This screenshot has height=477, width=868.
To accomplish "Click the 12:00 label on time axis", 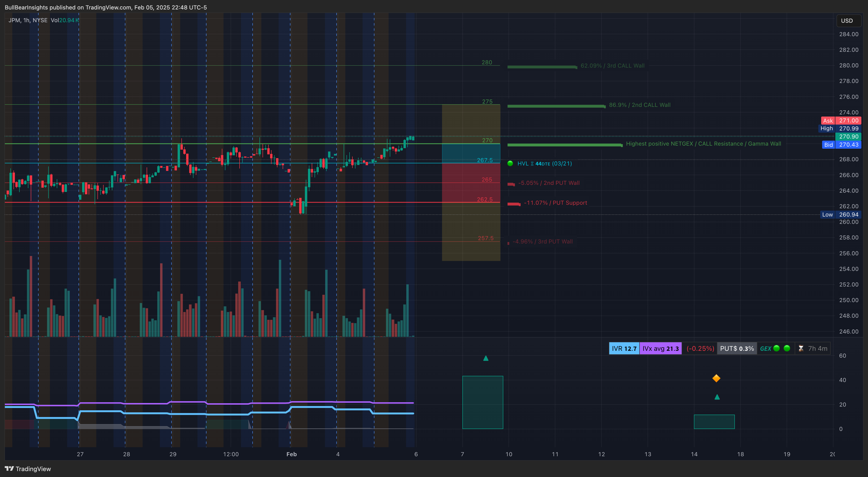I will click(x=231, y=454).
